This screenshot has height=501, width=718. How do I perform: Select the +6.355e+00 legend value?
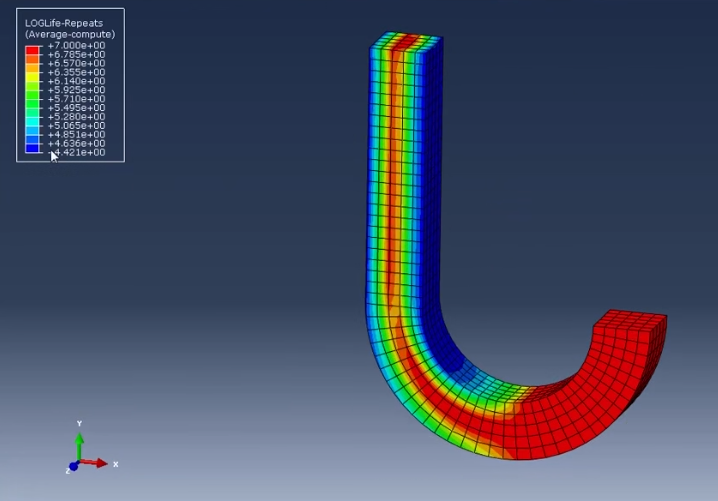pyautogui.click(x=76, y=72)
